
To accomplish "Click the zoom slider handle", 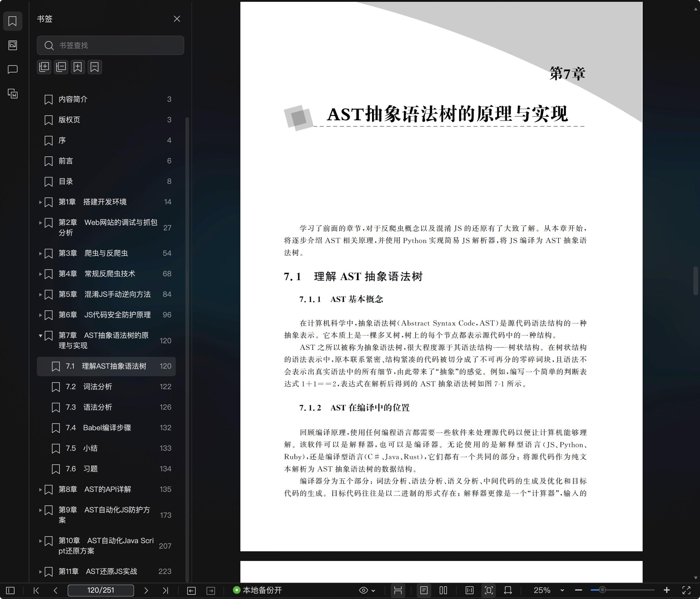I will click(x=602, y=590).
